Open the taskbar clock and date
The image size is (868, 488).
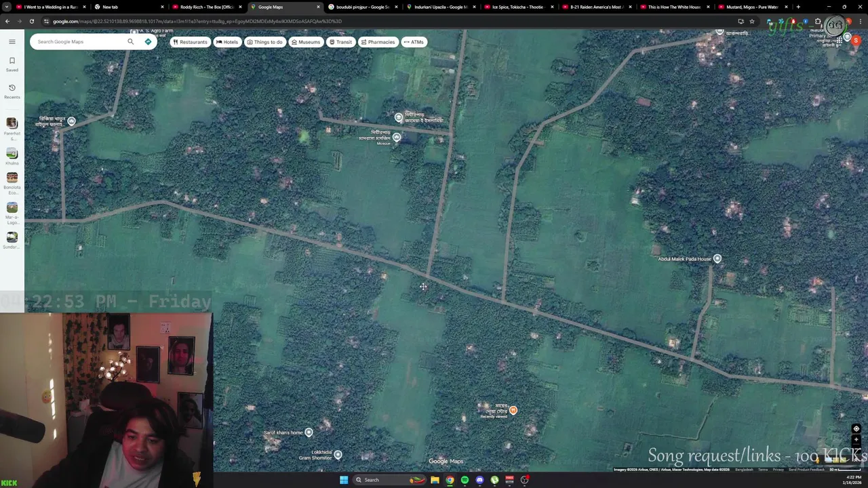point(853,480)
